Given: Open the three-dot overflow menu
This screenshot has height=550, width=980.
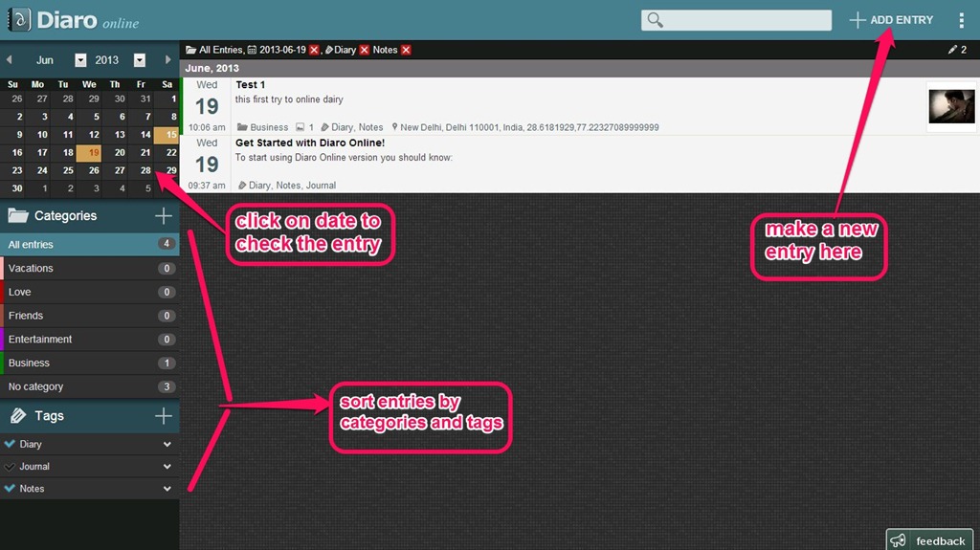Looking at the screenshot, I should click(961, 20).
